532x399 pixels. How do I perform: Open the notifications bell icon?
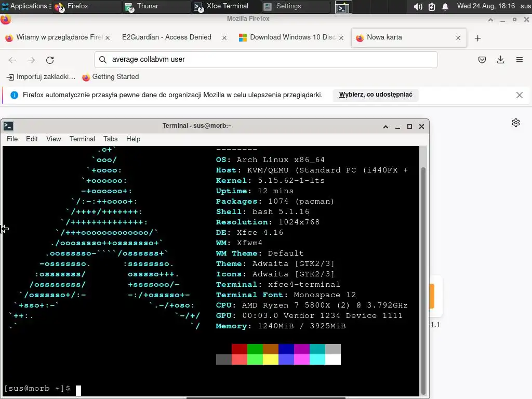[x=445, y=6]
